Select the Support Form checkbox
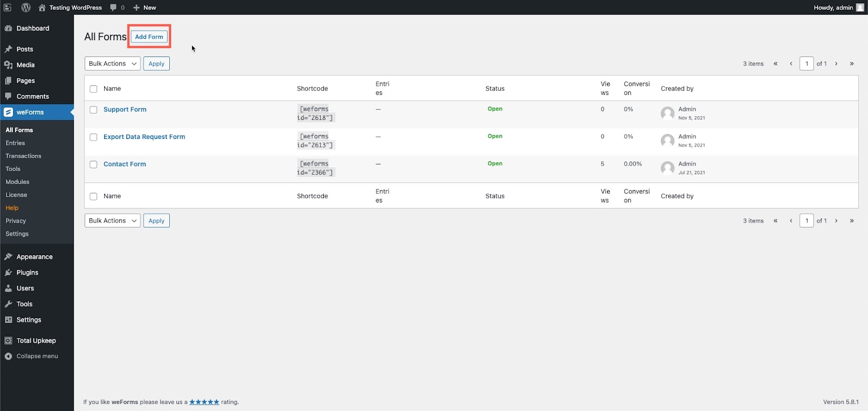 [x=93, y=110]
